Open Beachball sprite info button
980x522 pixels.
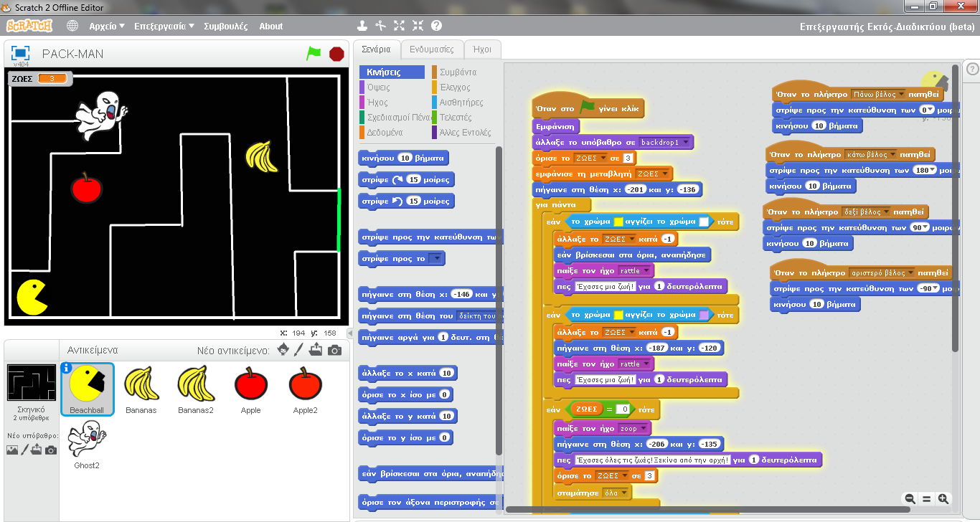coord(67,368)
